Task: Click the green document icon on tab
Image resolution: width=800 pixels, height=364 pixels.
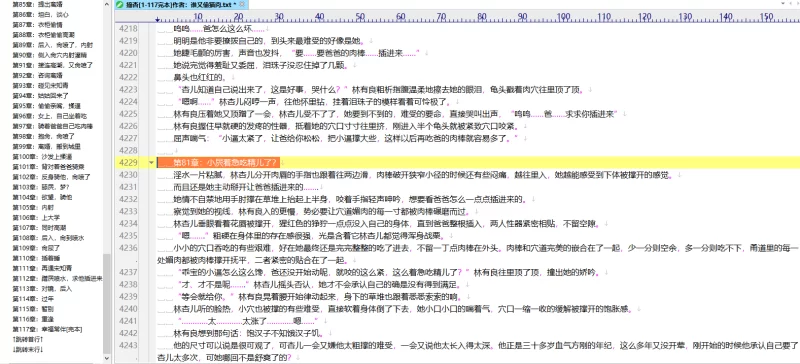Action: click(x=119, y=5)
